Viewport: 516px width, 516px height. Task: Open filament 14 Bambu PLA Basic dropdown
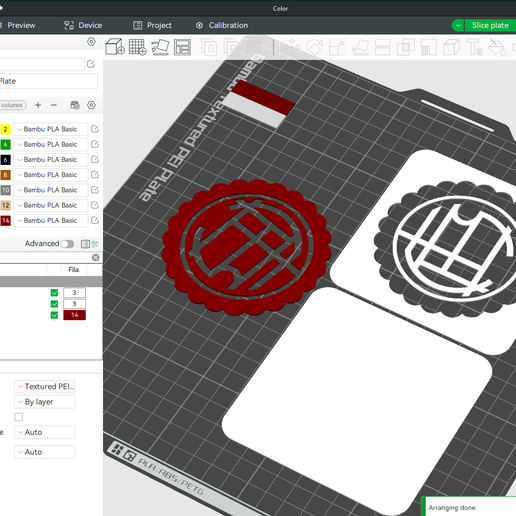(x=51, y=220)
